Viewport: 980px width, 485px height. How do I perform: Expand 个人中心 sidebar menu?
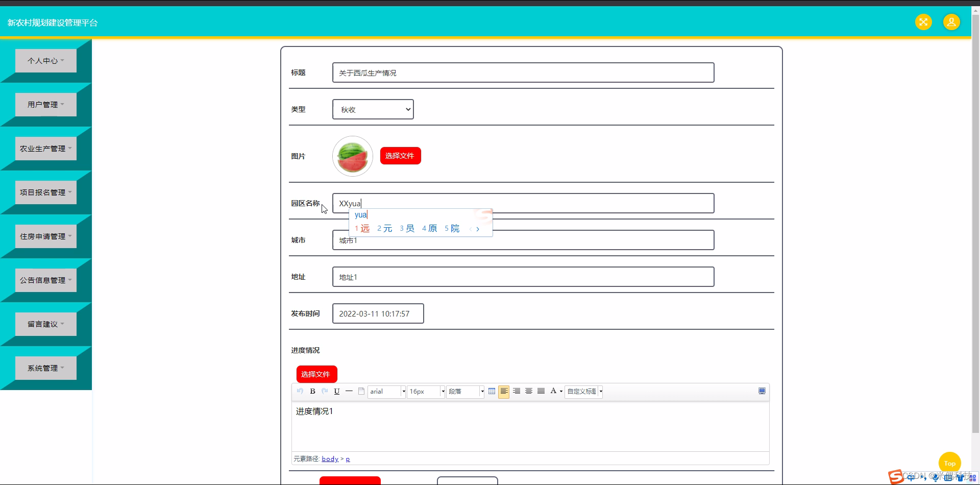click(x=46, y=61)
